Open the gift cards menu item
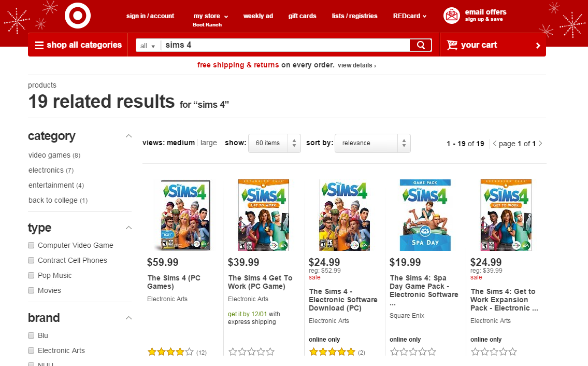 pos(302,16)
